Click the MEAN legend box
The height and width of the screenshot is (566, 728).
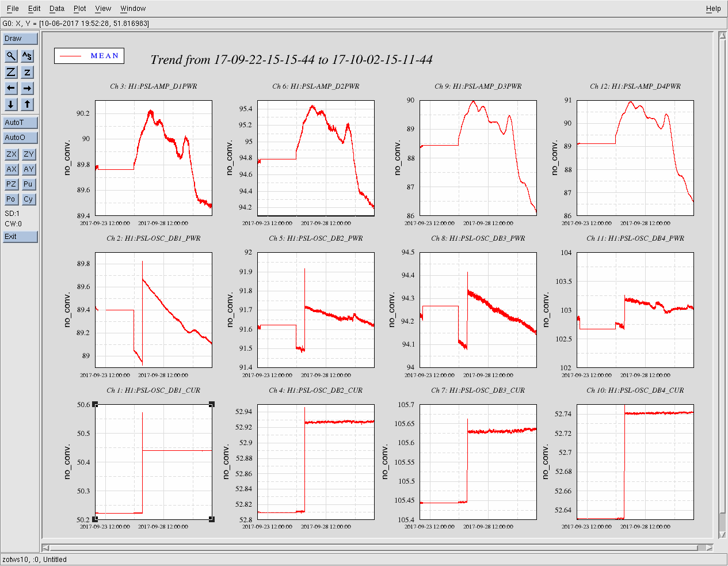(89, 56)
